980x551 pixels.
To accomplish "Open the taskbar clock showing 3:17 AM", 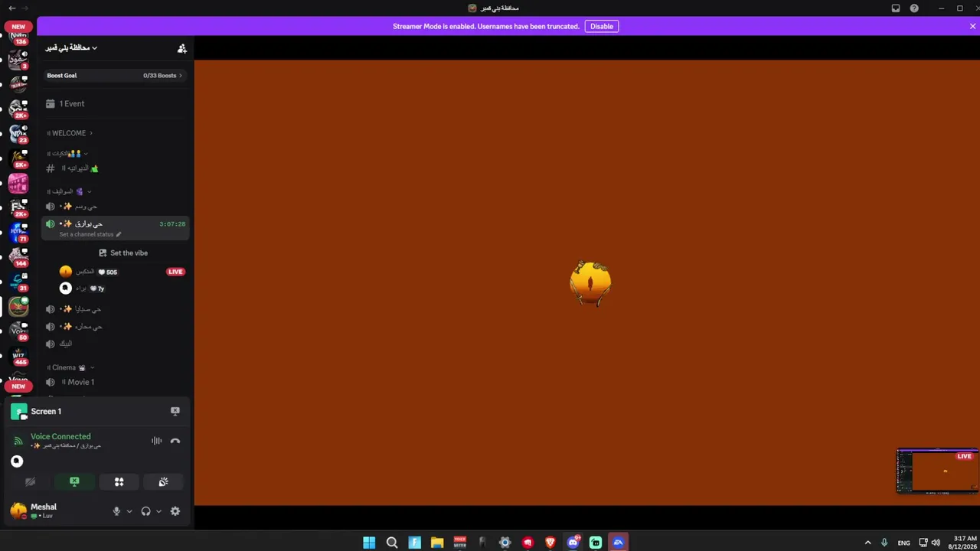I will pyautogui.click(x=965, y=543).
